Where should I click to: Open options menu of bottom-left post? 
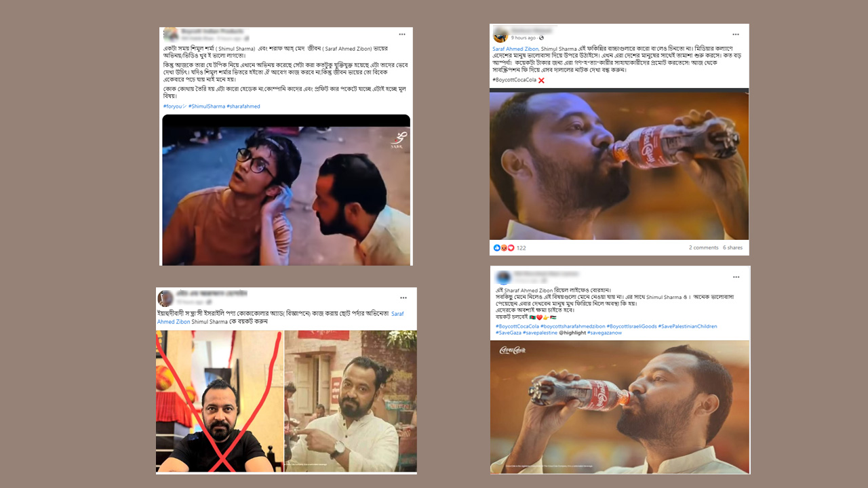403,298
